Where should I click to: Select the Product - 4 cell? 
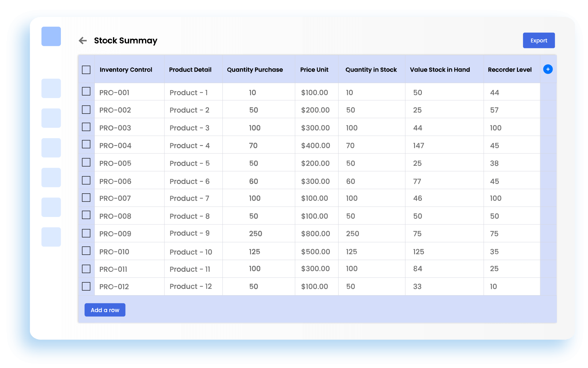190,146
